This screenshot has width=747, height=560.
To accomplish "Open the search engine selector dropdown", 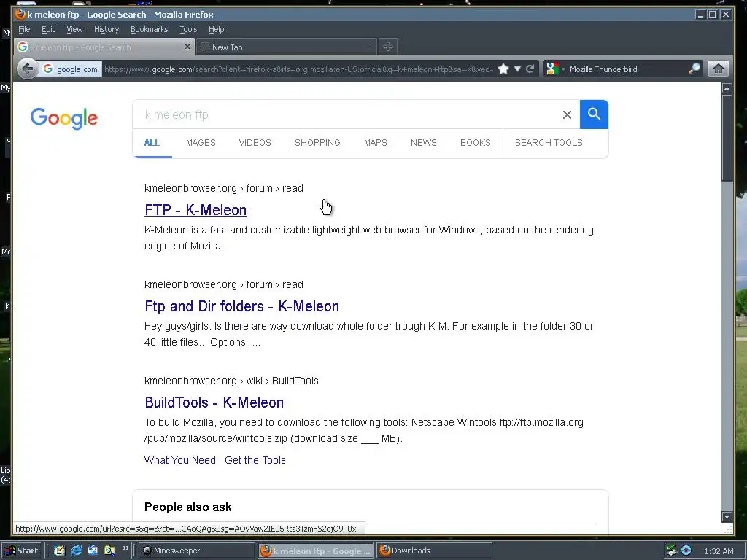I will pyautogui.click(x=555, y=69).
